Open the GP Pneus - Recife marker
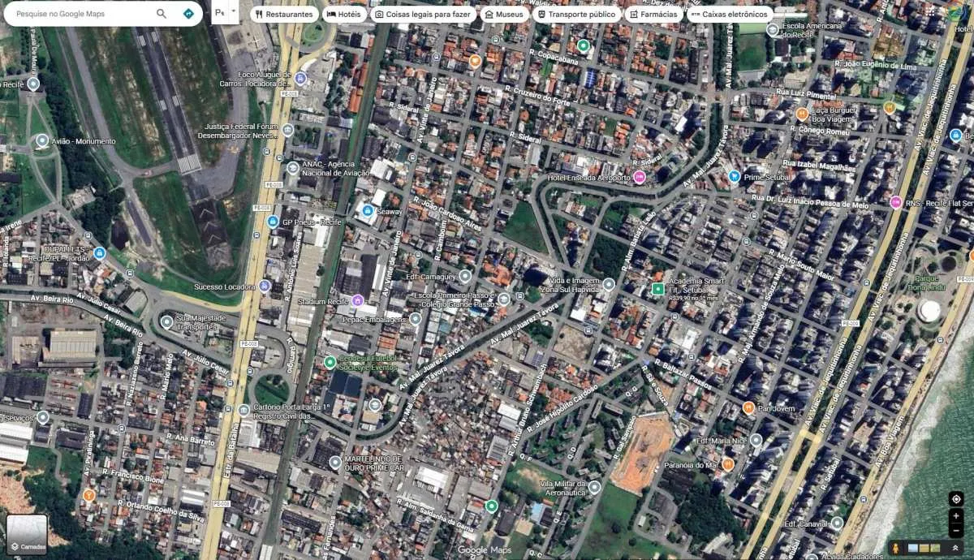This screenshot has width=974, height=560. coord(272,222)
